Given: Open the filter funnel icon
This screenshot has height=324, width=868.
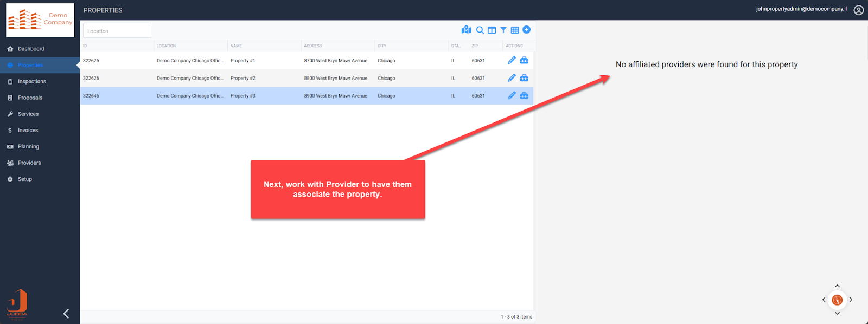Looking at the screenshot, I should pos(503,30).
